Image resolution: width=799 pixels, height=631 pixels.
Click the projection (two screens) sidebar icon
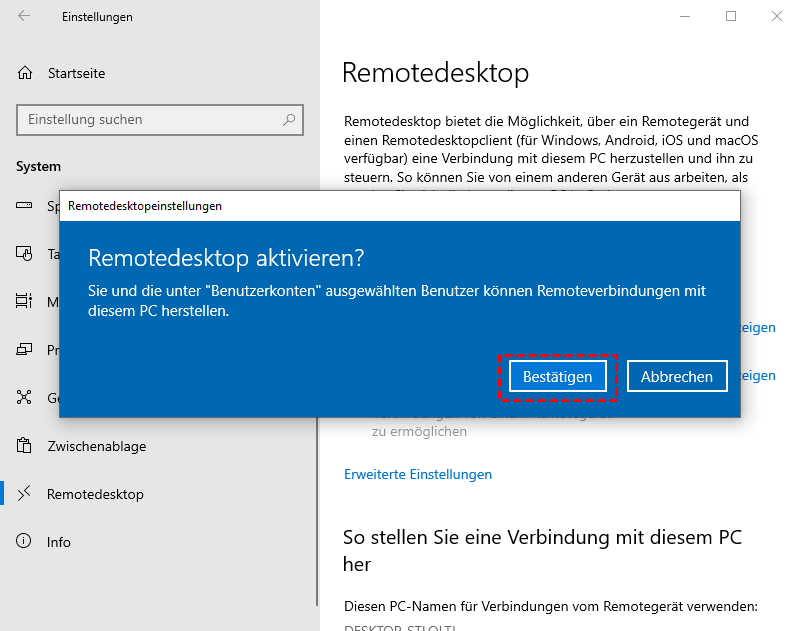(25, 350)
